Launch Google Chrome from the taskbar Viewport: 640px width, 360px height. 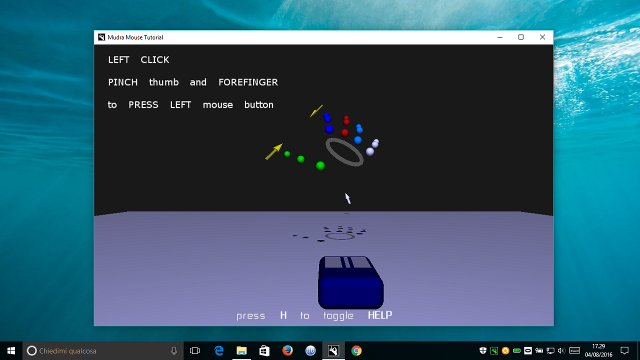point(356,351)
